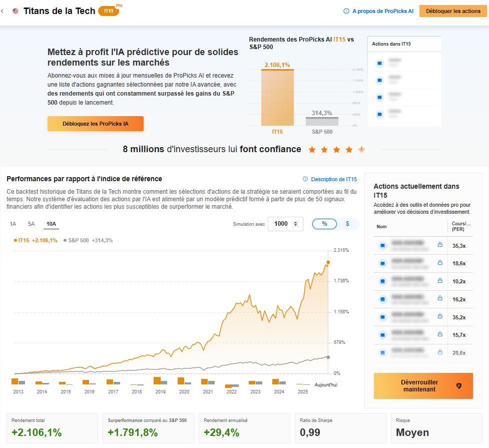Click the back chevron beside the page title
Viewport: 489px width, 448px height.
[x=3, y=11]
